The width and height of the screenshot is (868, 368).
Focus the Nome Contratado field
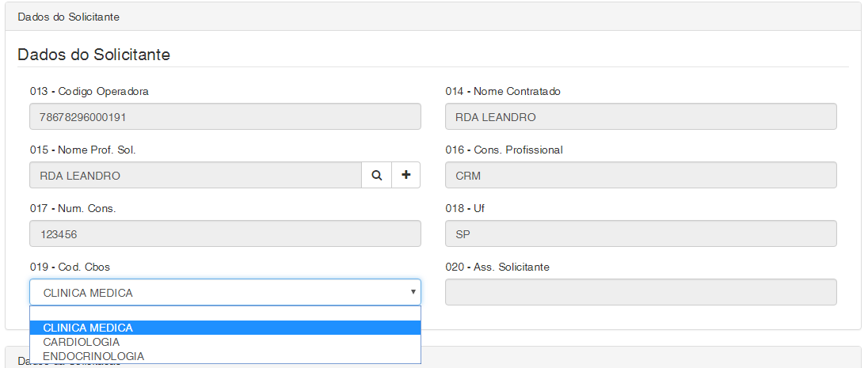[641, 117]
